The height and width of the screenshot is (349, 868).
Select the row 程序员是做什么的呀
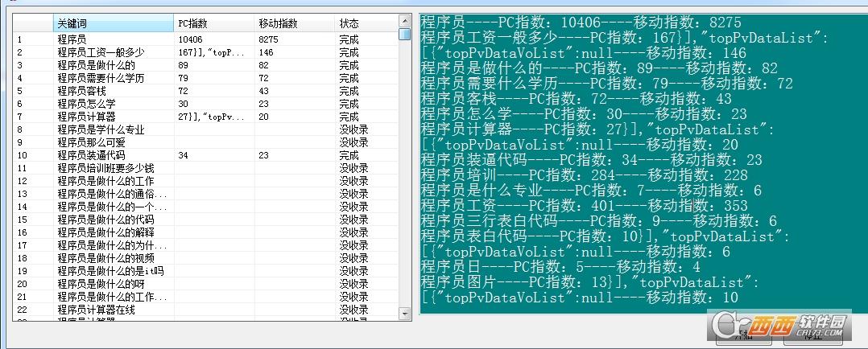[205, 284]
